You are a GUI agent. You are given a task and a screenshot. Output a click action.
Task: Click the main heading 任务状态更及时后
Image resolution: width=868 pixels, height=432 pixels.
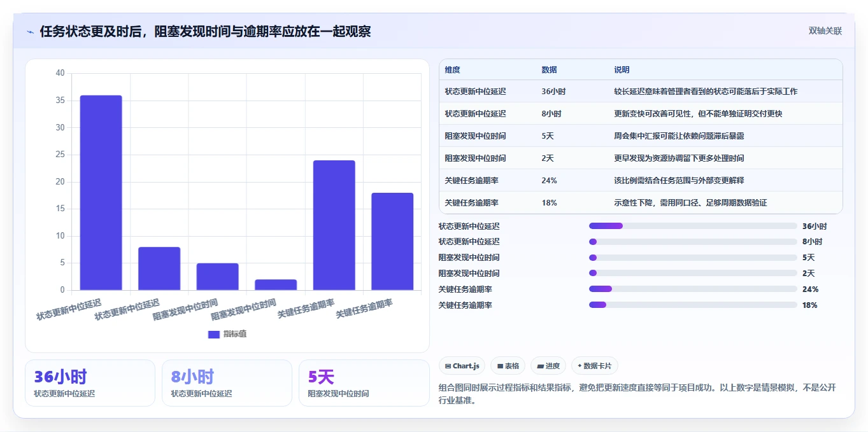(205, 31)
